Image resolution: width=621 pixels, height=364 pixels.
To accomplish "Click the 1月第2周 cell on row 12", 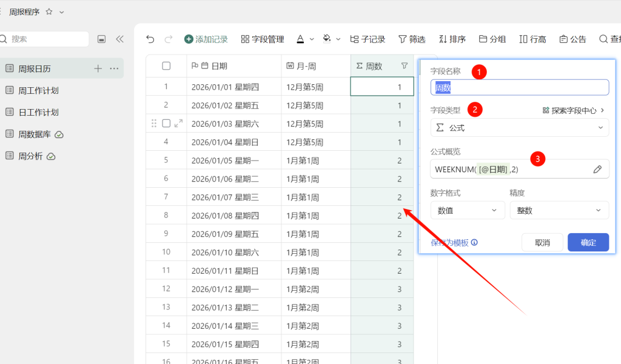I will click(x=316, y=290).
